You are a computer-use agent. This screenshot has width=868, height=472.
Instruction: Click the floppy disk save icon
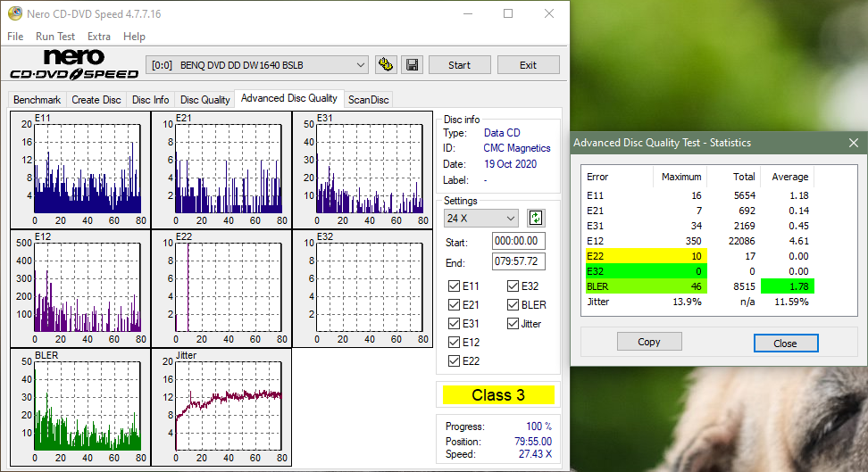[412, 65]
